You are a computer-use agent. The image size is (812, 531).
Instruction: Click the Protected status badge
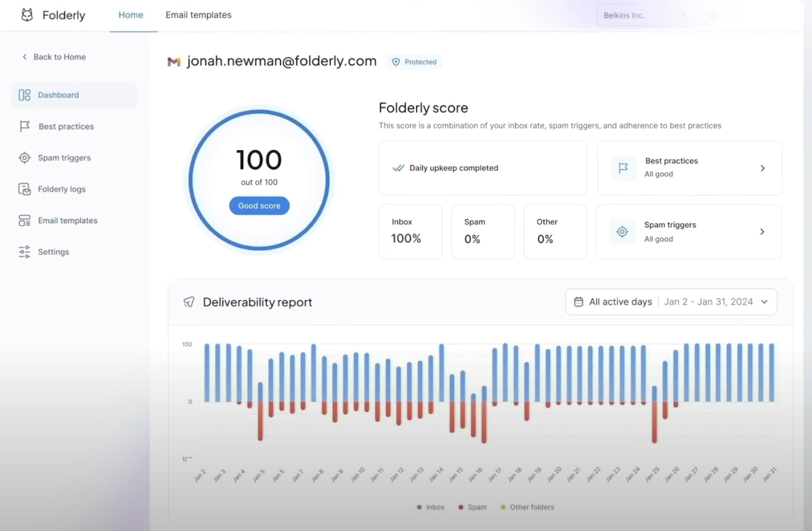(414, 62)
